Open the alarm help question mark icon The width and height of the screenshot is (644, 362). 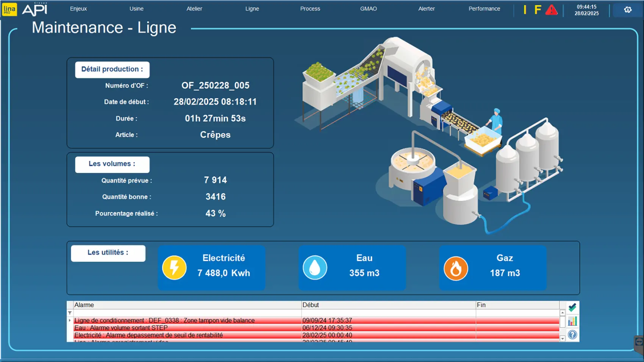tap(572, 335)
